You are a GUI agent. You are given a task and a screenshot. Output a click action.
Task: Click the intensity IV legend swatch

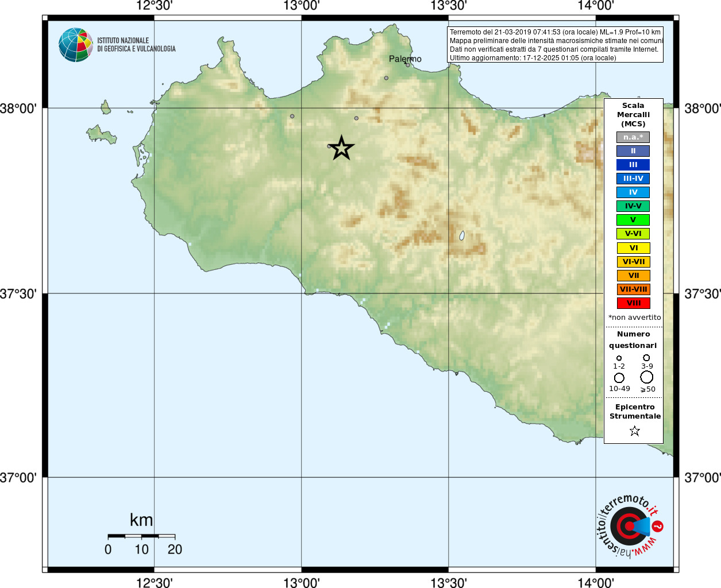(633, 192)
